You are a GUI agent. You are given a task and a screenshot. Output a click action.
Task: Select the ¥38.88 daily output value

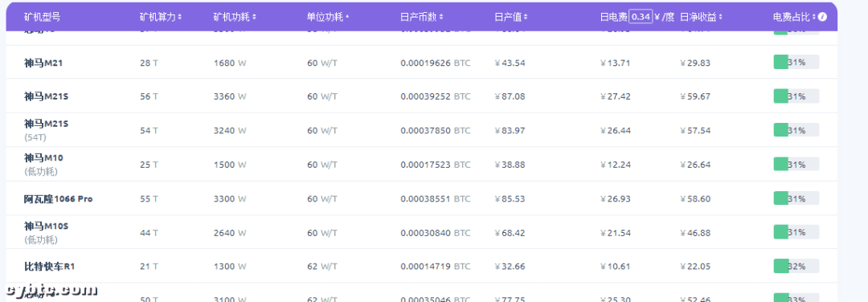click(510, 165)
